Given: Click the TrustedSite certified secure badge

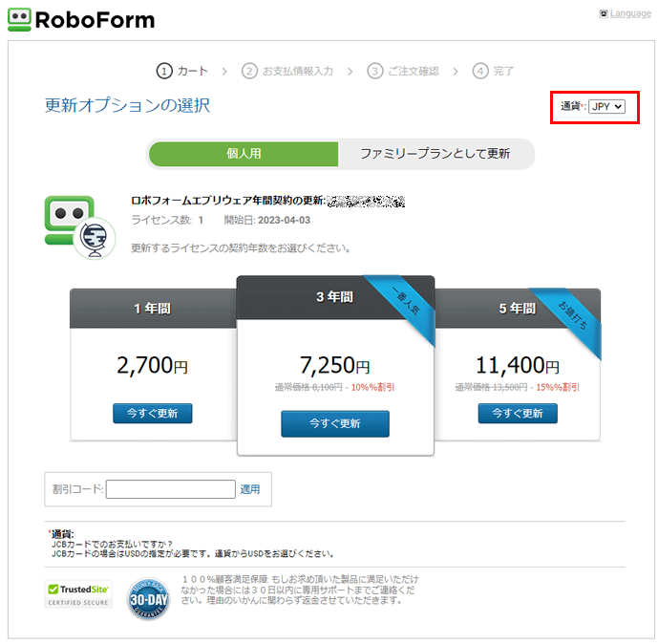Looking at the screenshot, I should tap(78, 594).
